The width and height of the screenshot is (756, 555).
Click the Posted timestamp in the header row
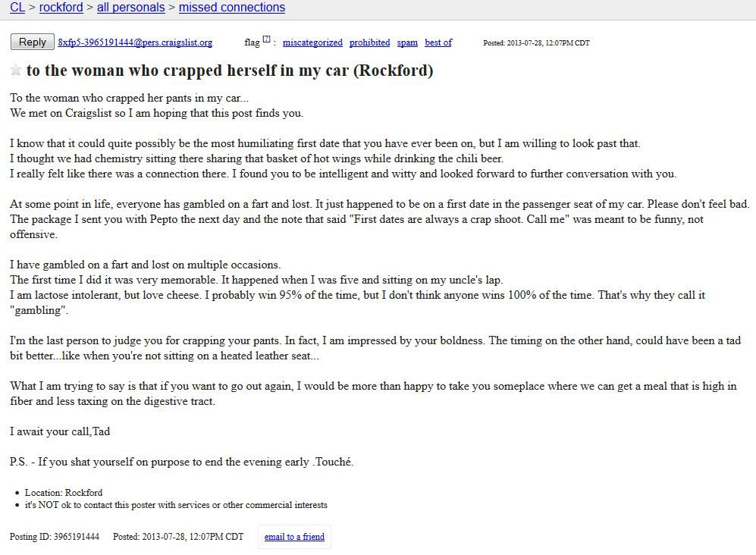(536, 43)
